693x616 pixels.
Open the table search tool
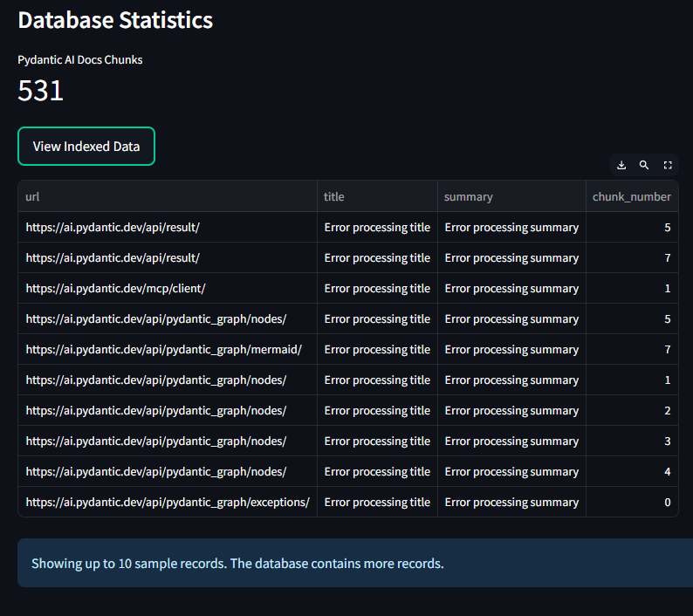point(644,165)
